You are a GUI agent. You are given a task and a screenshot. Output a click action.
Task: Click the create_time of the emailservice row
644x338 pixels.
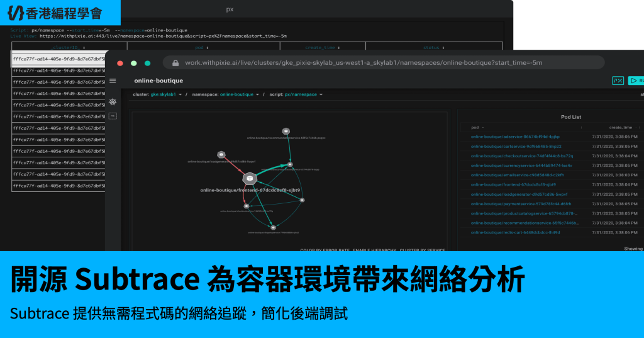click(614, 175)
